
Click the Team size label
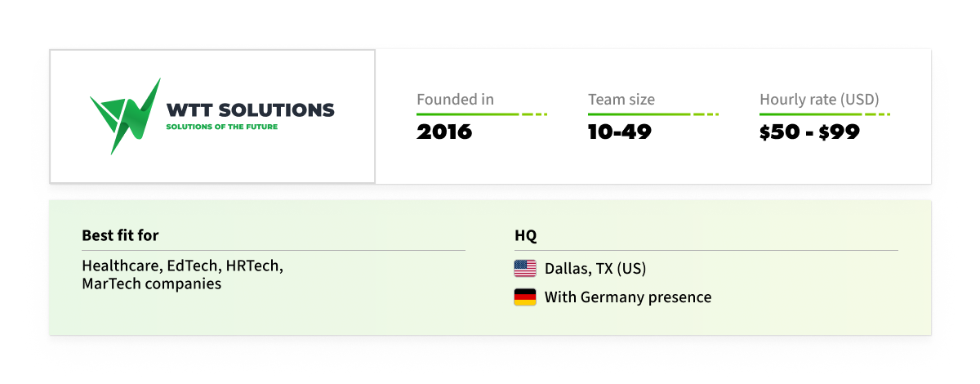[621, 100]
